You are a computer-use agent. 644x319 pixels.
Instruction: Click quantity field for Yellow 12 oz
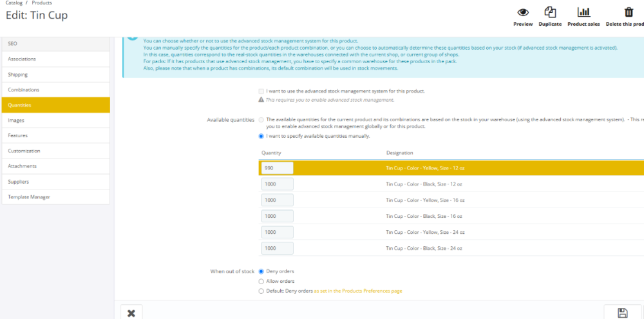(278, 168)
